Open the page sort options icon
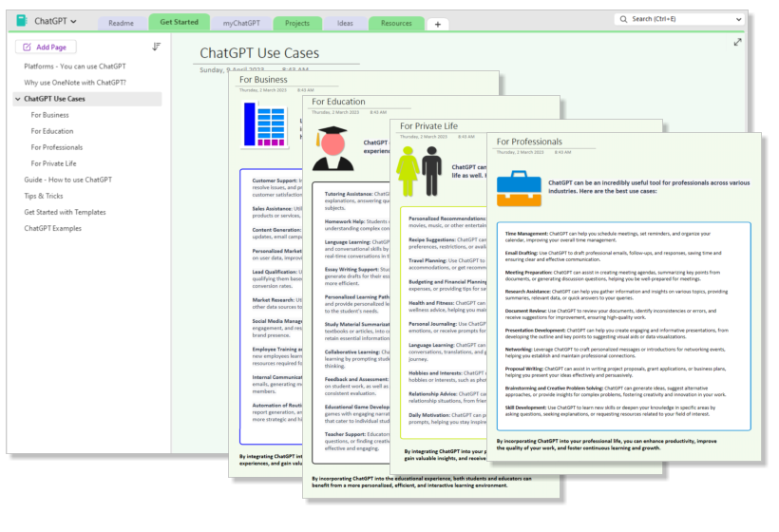 tap(156, 47)
